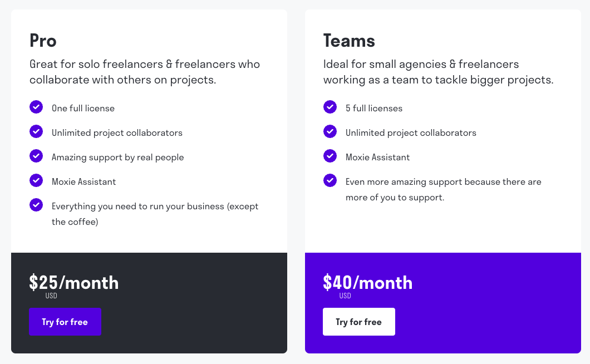
Task: Click the Pro plan's Moxie Assistant checkmark
Action: pos(36,180)
